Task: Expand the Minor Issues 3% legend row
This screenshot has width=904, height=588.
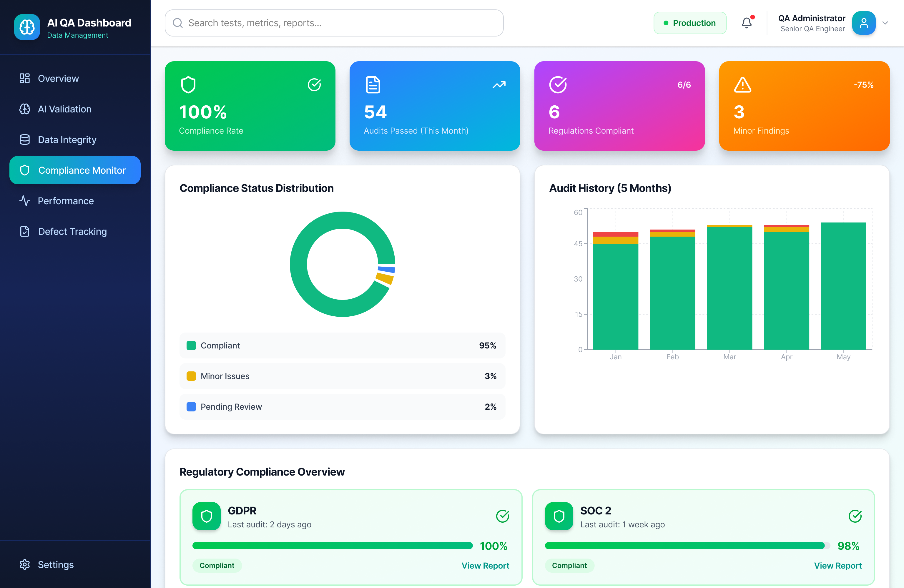Action: pyautogui.click(x=342, y=376)
